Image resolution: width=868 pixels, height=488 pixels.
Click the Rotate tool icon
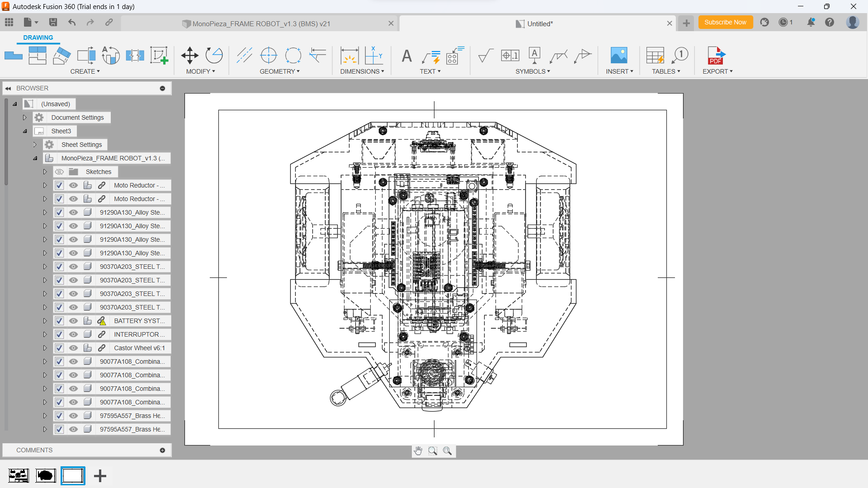coord(214,56)
